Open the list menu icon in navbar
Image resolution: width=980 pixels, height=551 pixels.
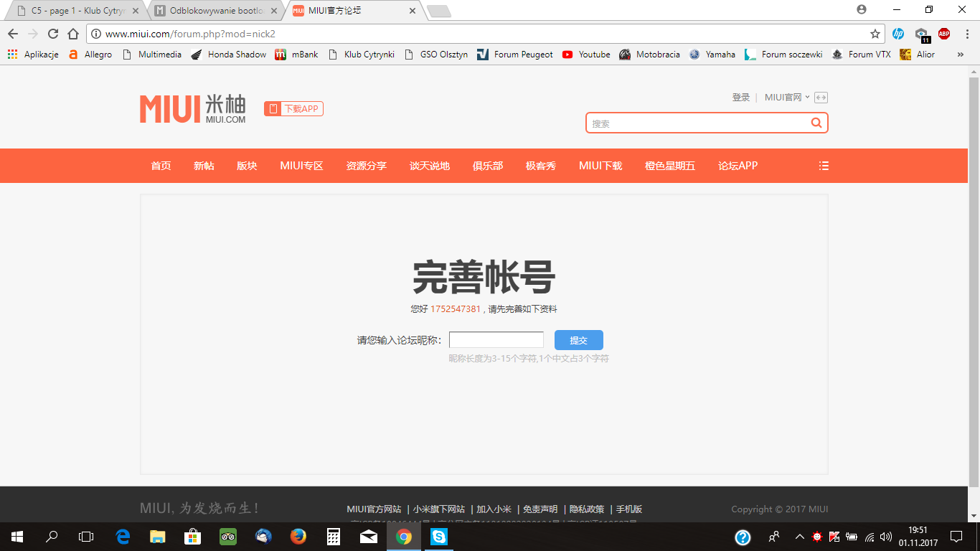point(824,166)
